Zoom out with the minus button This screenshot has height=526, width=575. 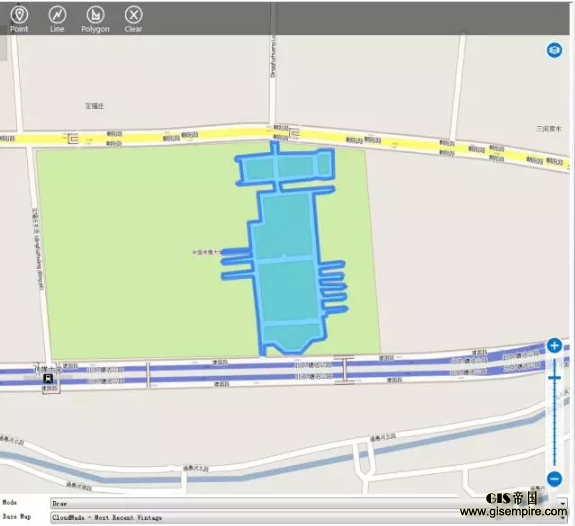click(554, 479)
